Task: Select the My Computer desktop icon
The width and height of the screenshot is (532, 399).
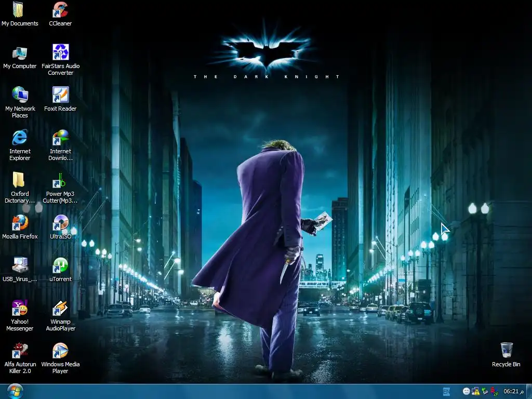Action: click(x=20, y=53)
